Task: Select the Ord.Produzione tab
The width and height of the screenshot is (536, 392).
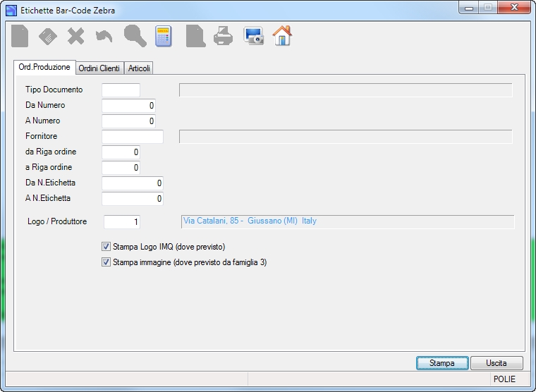Action: [x=44, y=67]
